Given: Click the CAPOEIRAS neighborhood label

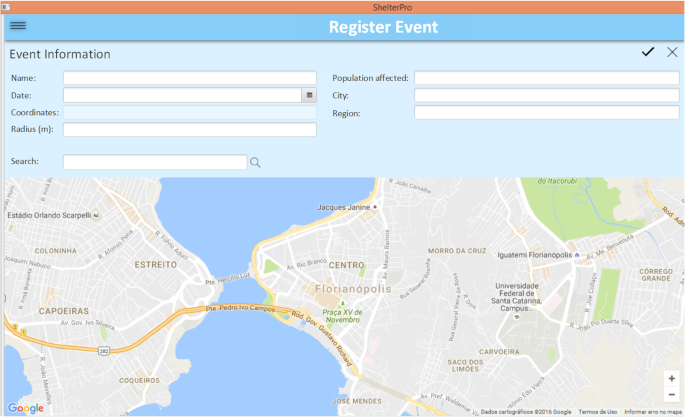Looking at the screenshot, I should pyautogui.click(x=63, y=311).
